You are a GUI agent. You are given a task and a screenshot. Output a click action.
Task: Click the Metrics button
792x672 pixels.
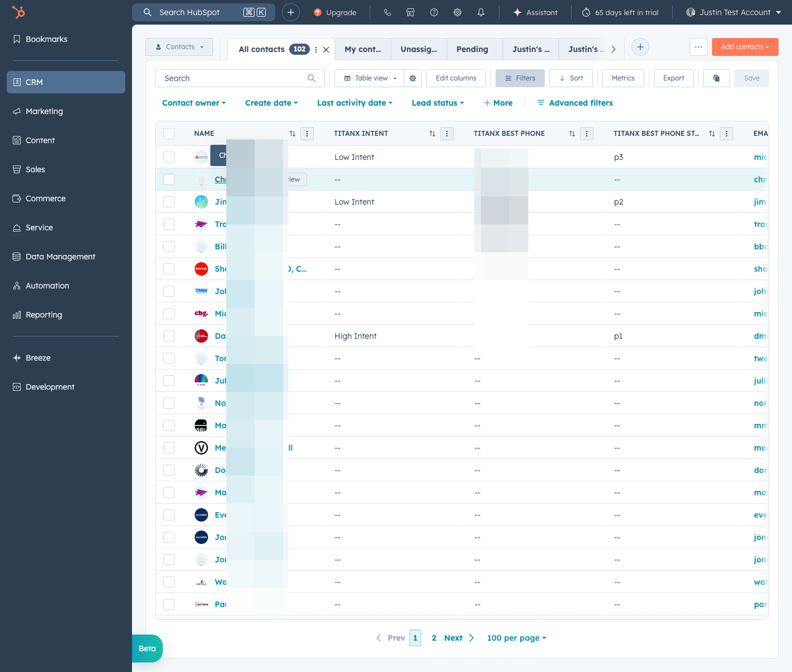coord(623,78)
